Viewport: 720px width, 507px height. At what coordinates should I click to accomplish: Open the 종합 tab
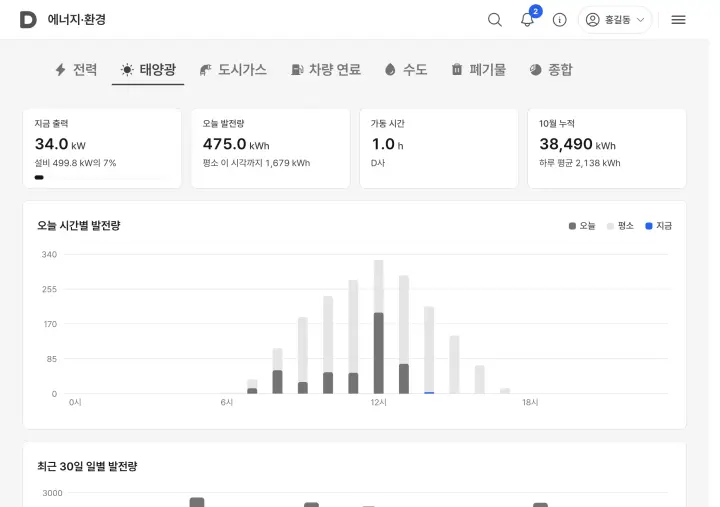[551, 70]
